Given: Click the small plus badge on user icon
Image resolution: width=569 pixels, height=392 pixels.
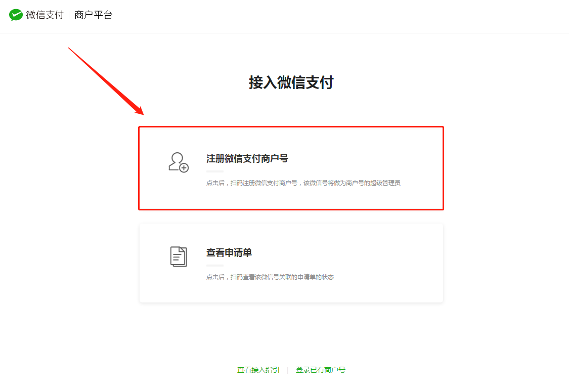Looking at the screenshot, I should pos(184,168).
